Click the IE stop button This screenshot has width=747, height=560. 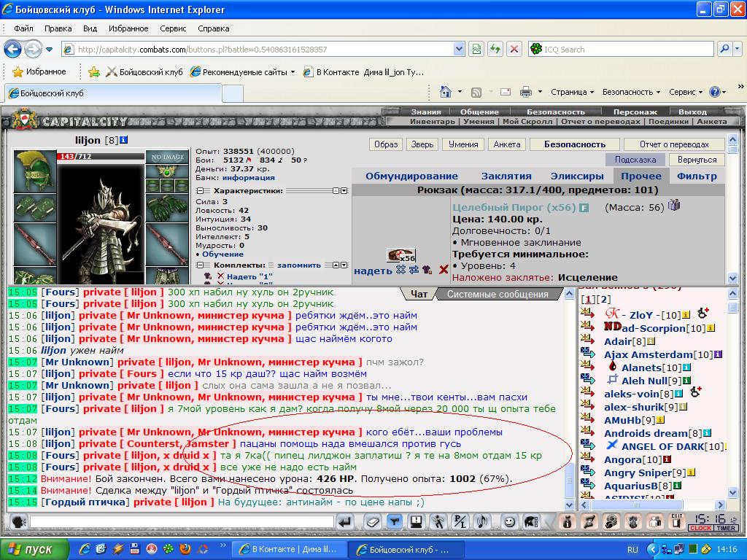point(514,49)
